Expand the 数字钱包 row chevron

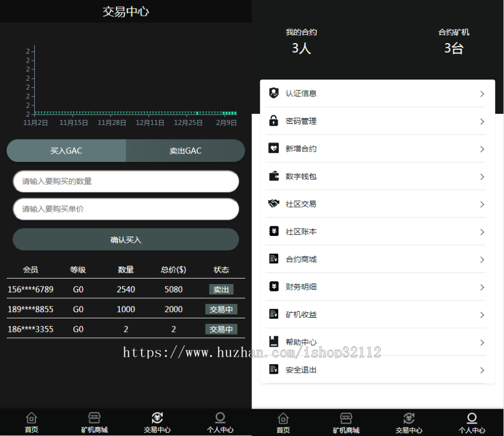tap(482, 177)
